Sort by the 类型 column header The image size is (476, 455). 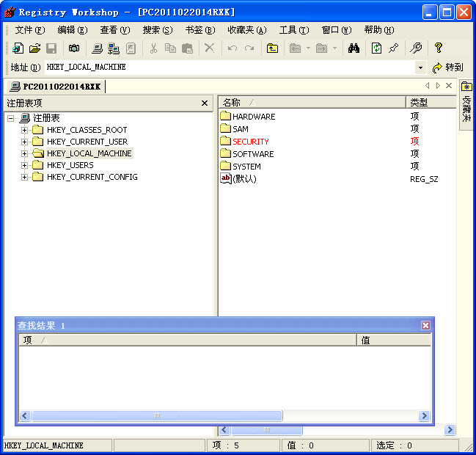point(425,103)
